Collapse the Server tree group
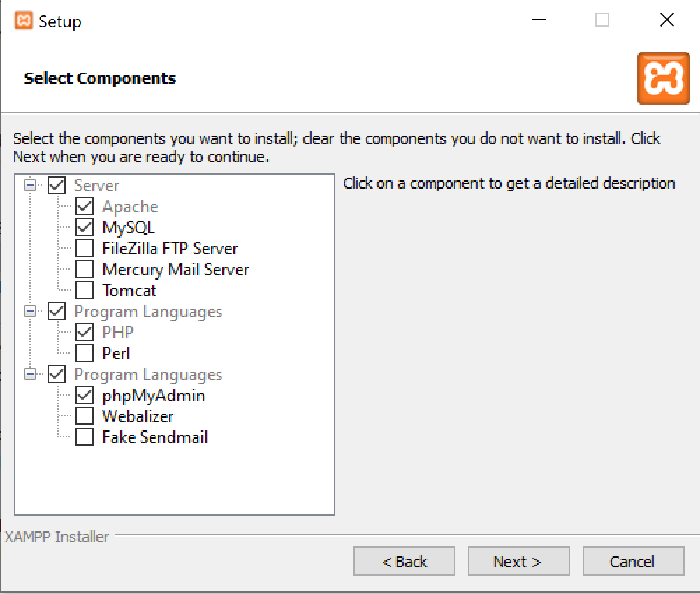 coord(29,186)
